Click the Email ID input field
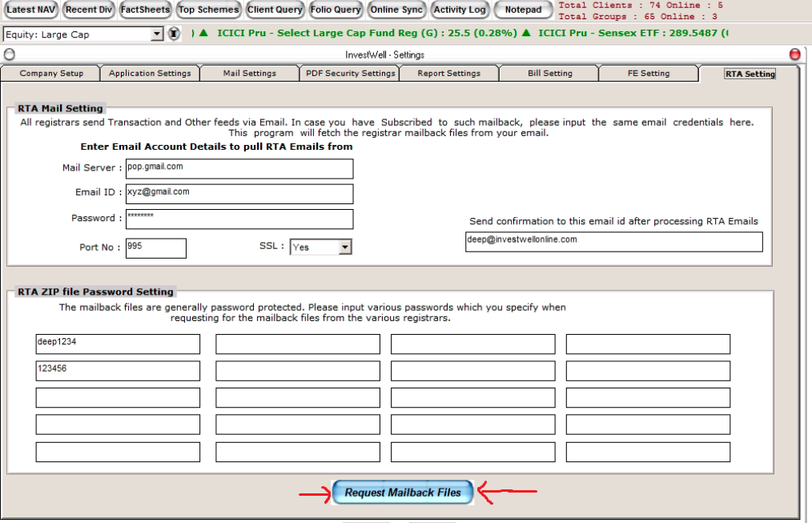Image resolution: width=812 pixels, height=523 pixels. (x=239, y=194)
